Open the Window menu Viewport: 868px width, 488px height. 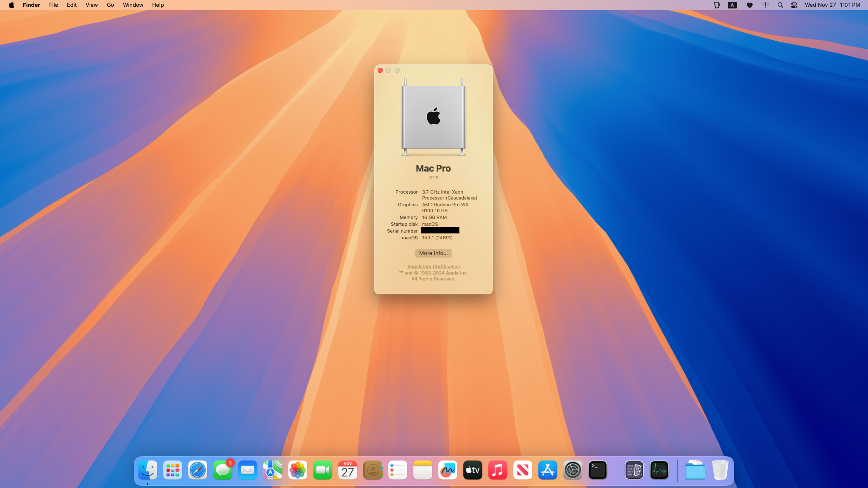pyautogui.click(x=133, y=5)
